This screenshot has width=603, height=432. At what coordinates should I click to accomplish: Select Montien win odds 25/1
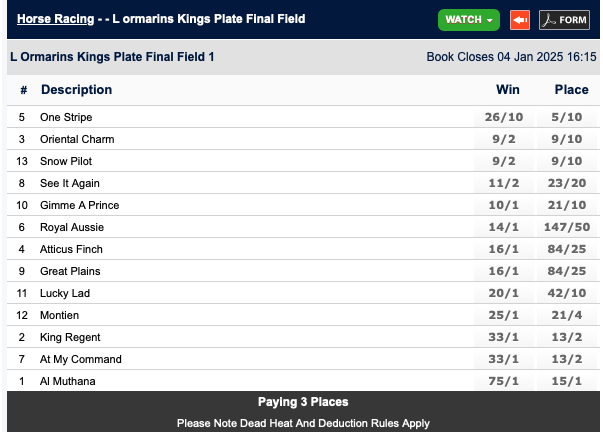[x=505, y=315]
